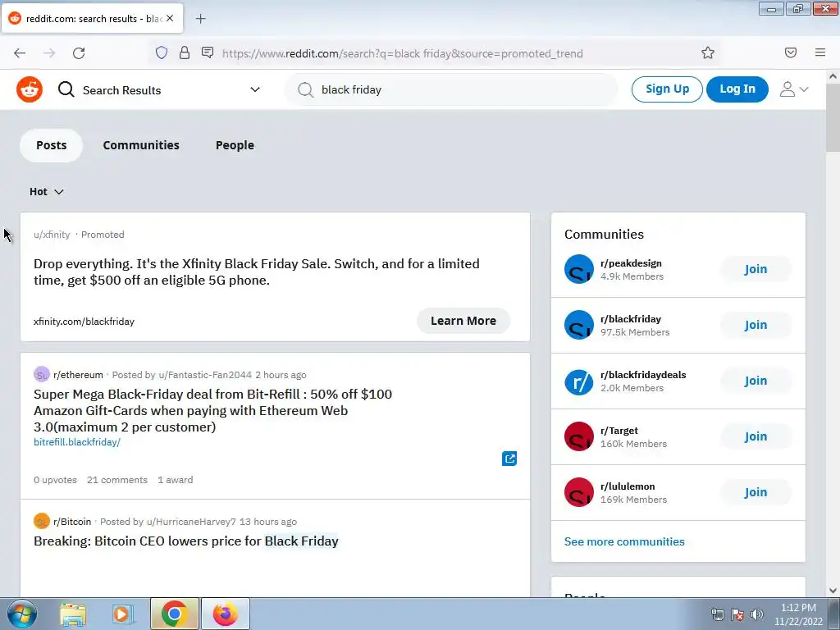Join the r/blackfridaydeals community
The image size is (840, 630).
pyautogui.click(x=756, y=381)
